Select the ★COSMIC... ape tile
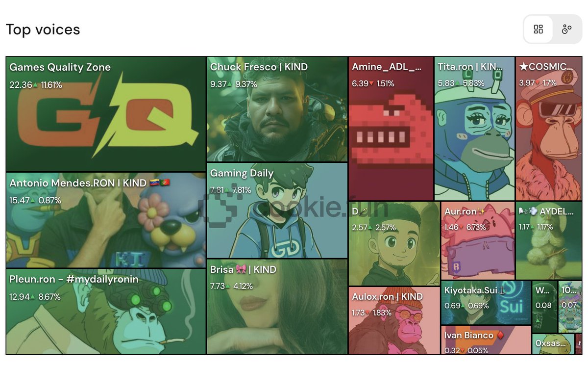 pyautogui.click(x=549, y=129)
